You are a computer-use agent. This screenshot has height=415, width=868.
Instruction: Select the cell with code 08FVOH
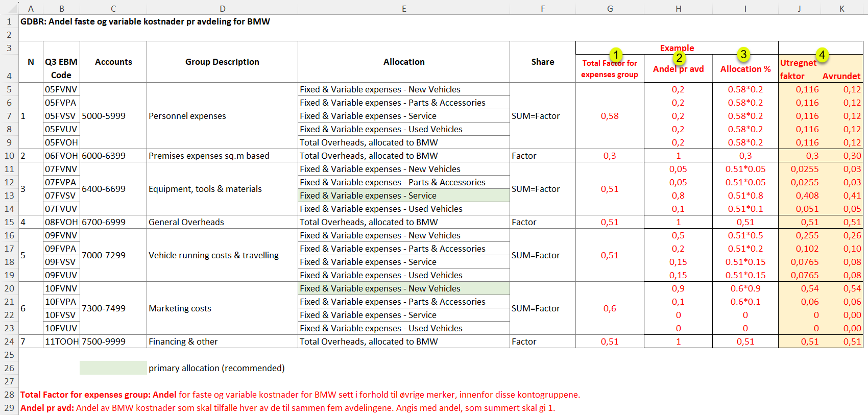pos(61,222)
